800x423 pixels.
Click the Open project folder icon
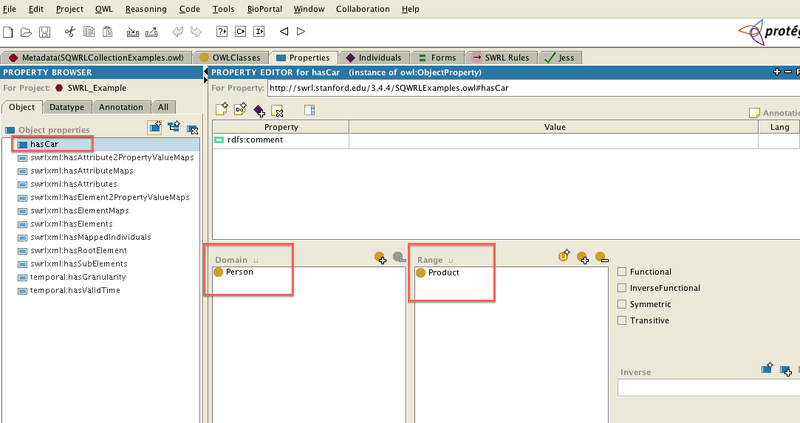(x=26, y=32)
